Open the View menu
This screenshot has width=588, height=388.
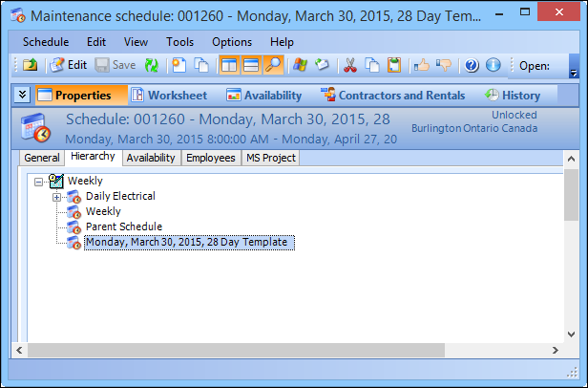(x=136, y=42)
